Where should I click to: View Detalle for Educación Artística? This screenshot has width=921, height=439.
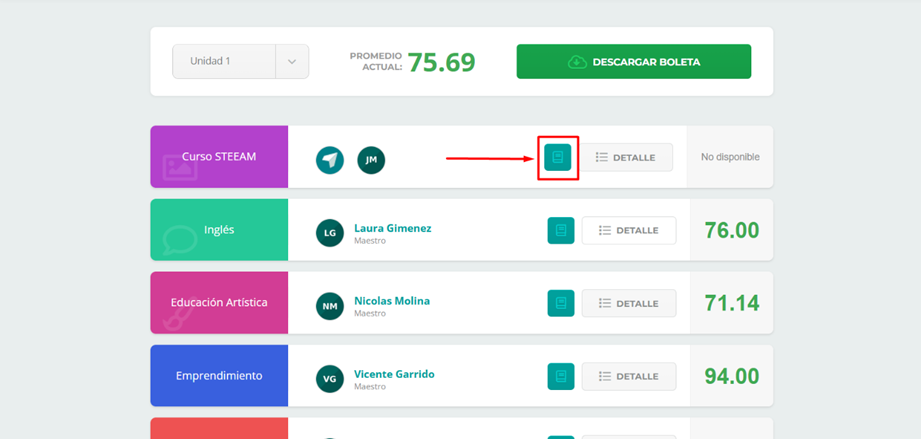click(x=629, y=303)
